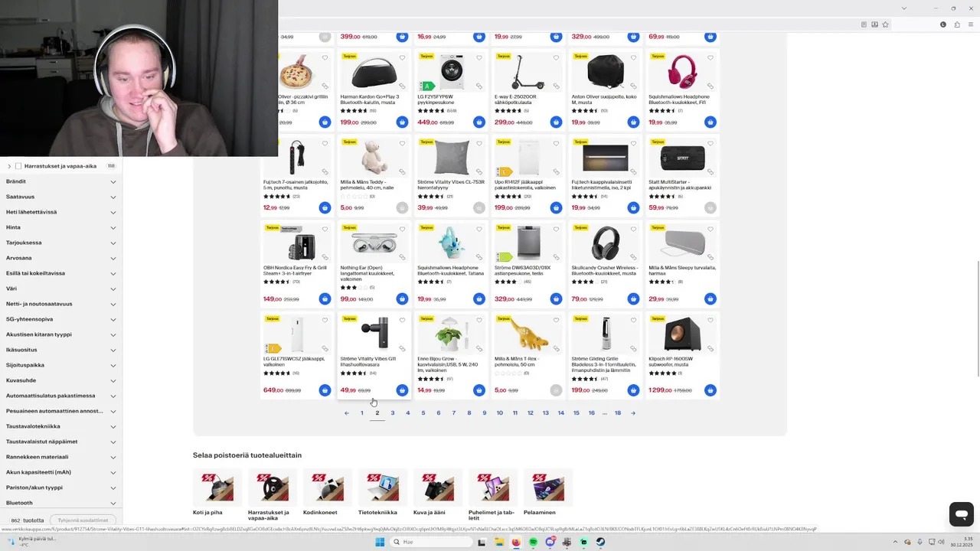Compare icon on Milla & Måns T-Rex card
Image resolution: width=980 pixels, height=551 pixels.
[x=556, y=348]
